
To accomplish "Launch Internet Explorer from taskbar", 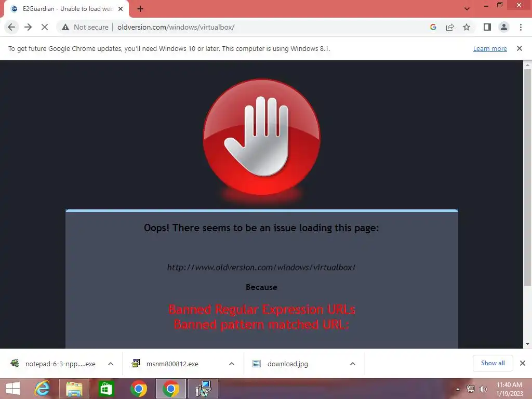I will click(x=42, y=389).
